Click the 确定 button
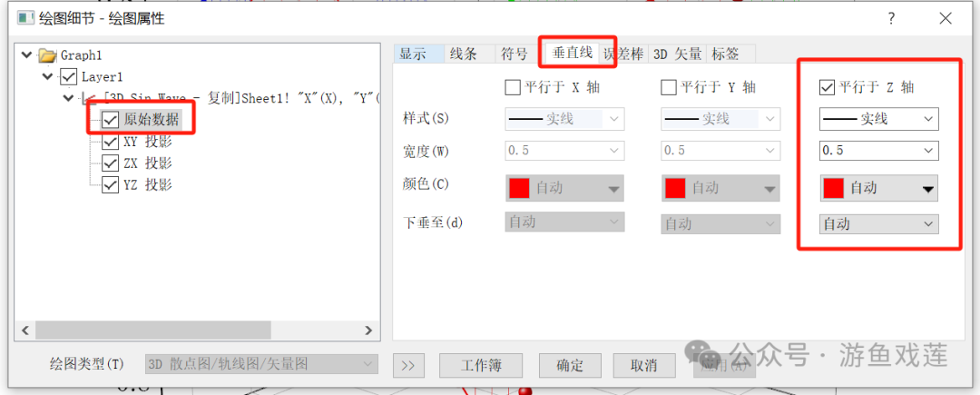The height and width of the screenshot is (395, 980). [x=569, y=366]
